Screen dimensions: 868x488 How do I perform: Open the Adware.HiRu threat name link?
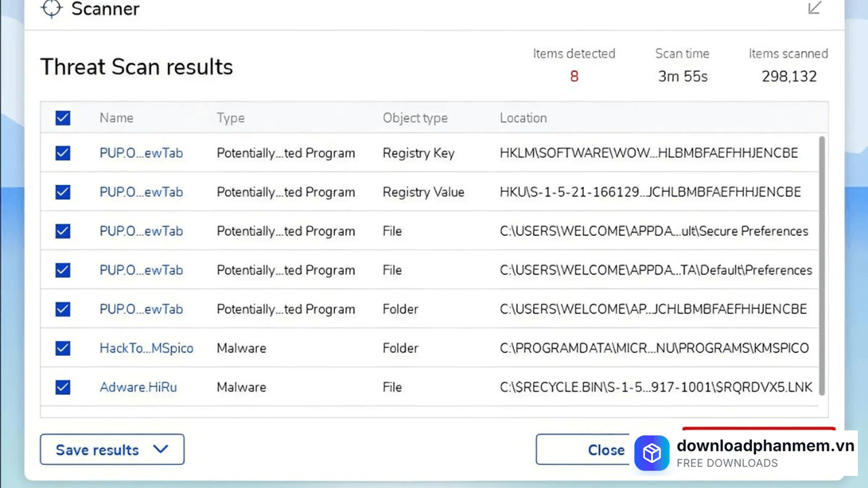click(x=138, y=387)
